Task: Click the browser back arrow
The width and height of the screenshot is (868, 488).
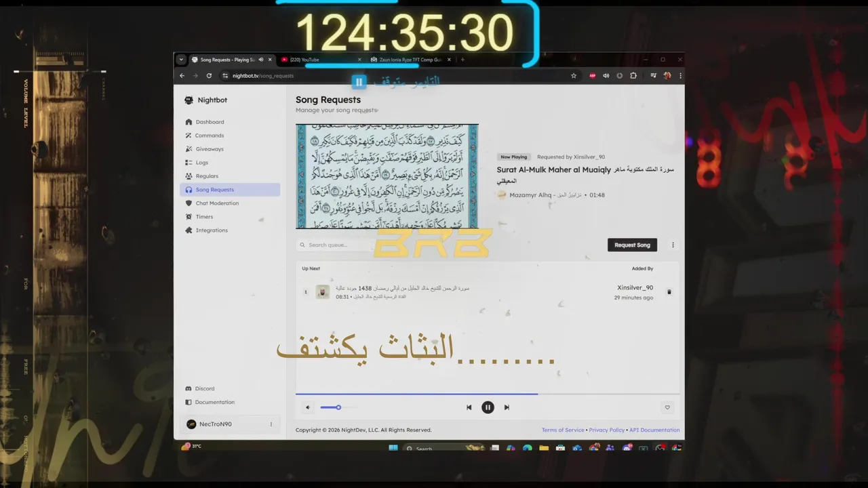Action: click(x=182, y=76)
